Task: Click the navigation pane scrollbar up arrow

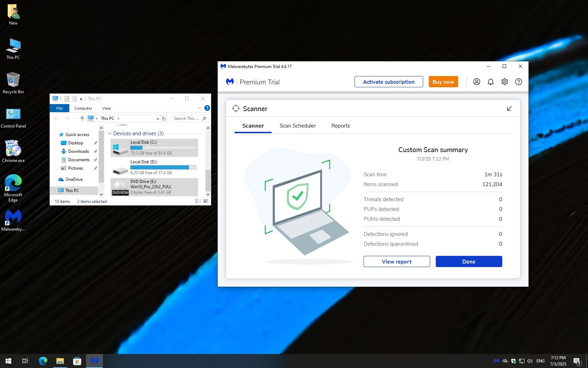Action: [101, 128]
